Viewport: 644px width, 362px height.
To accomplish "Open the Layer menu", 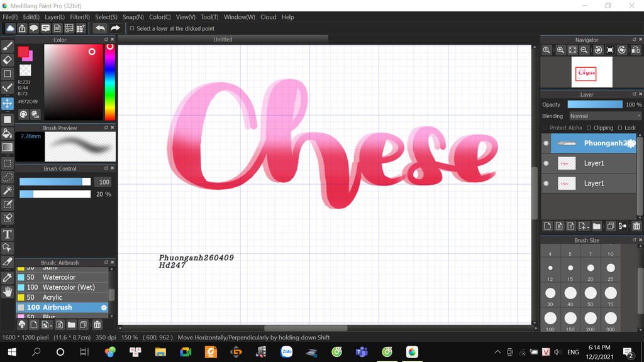I will pyautogui.click(x=55, y=17).
